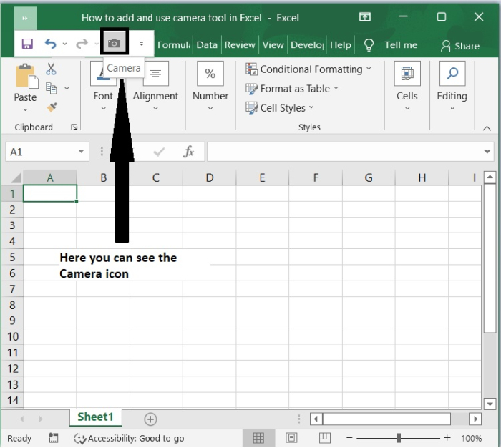
Task: Open Clipboard pane dialog launcher
Action: [x=74, y=127]
